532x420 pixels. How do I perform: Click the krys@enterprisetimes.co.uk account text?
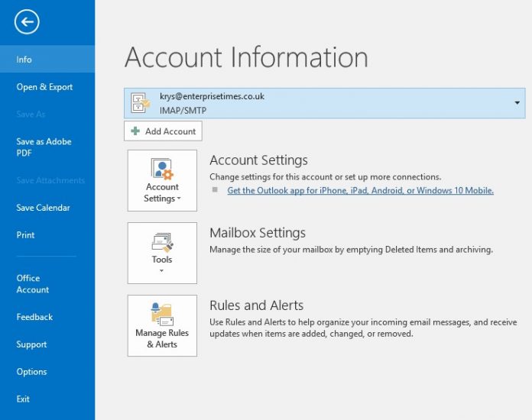click(212, 96)
